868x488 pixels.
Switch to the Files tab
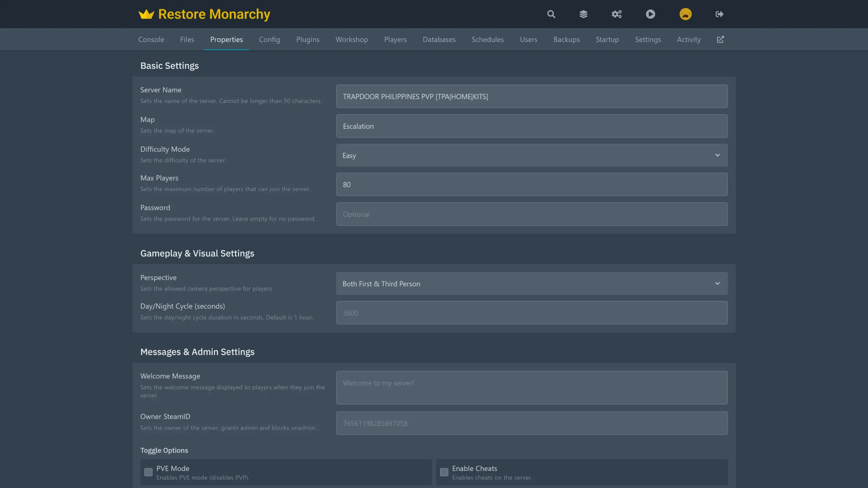tap(187, 40)
